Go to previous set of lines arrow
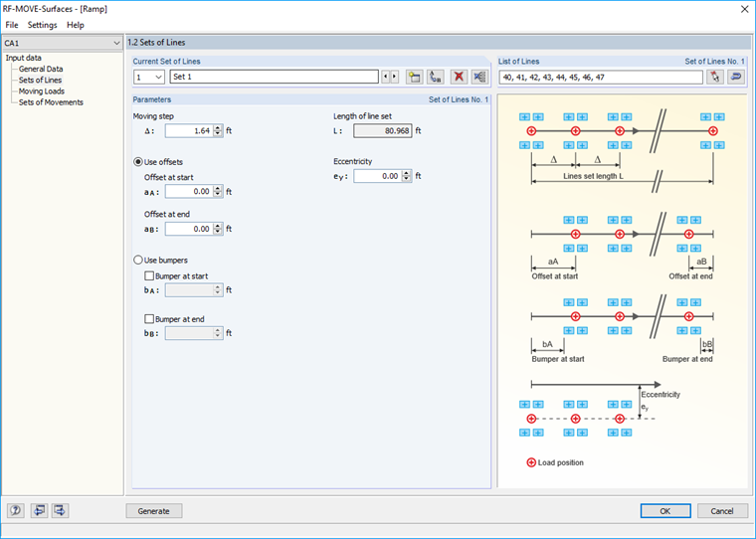The height and width of the screenshot is (539, 756). (x=385, y=77)
